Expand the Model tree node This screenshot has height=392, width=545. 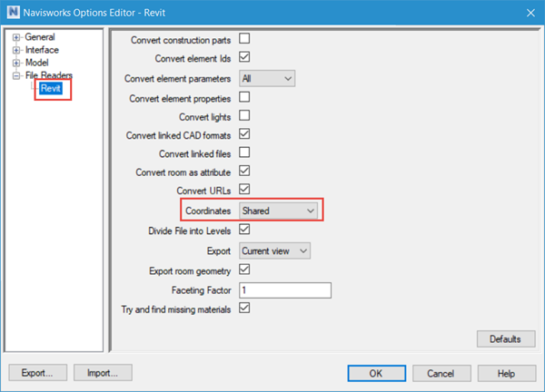click(x=16, y=63)
